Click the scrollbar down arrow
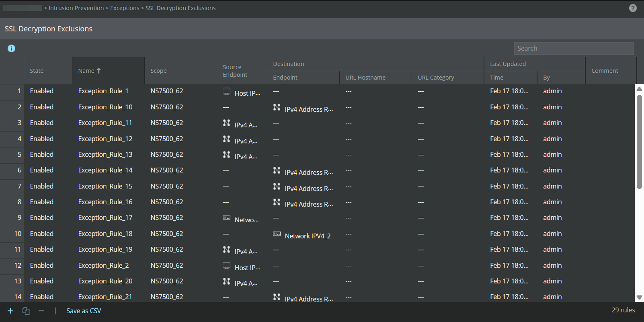Viewport: 644px width, 322px height. tap(639, 298)
